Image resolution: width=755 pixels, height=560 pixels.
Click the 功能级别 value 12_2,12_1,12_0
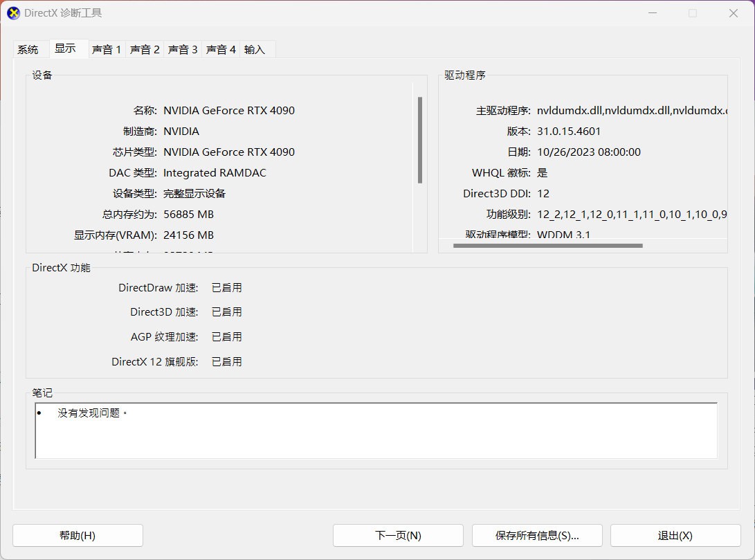pos(632,215)
